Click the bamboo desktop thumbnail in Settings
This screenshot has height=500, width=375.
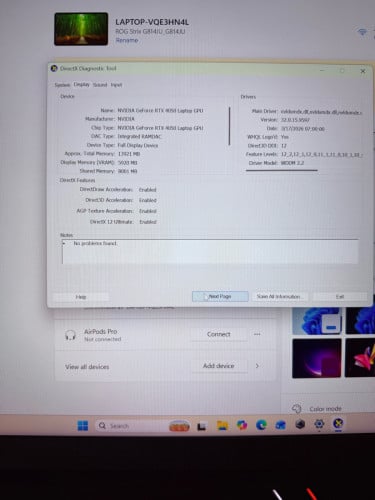81,29
